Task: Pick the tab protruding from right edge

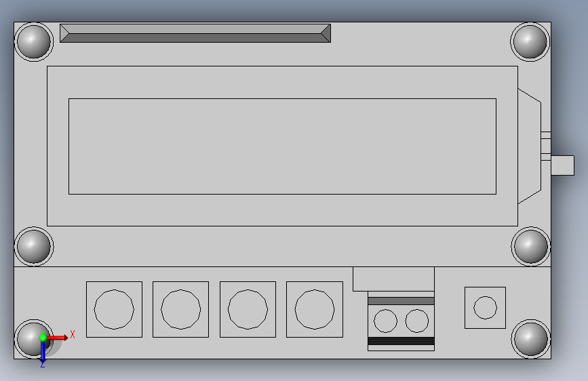Action: (x=562, y=165)
